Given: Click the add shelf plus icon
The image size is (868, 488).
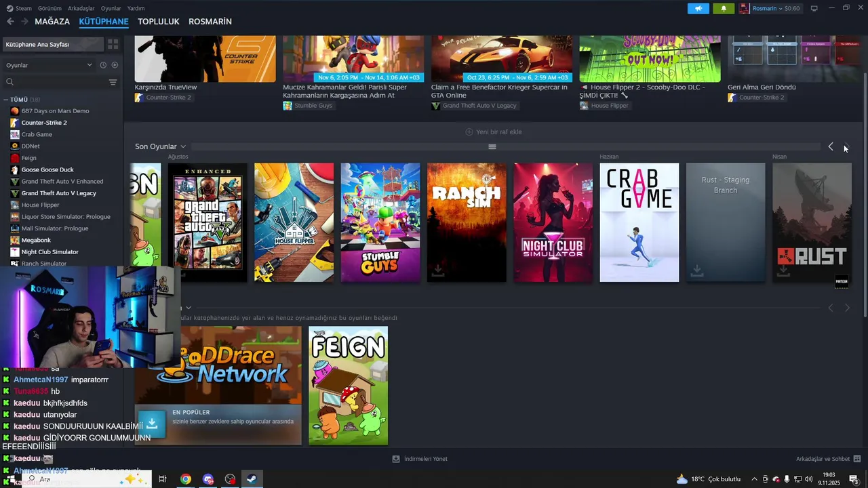Looking at the screenshot, I should [x=469, y=132].
